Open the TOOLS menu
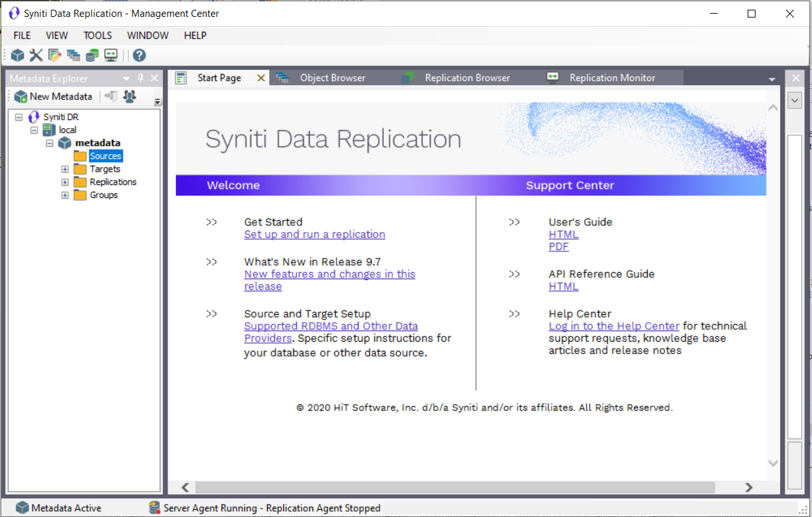This screenshot has height=517, width=812. tap(97, 36)
